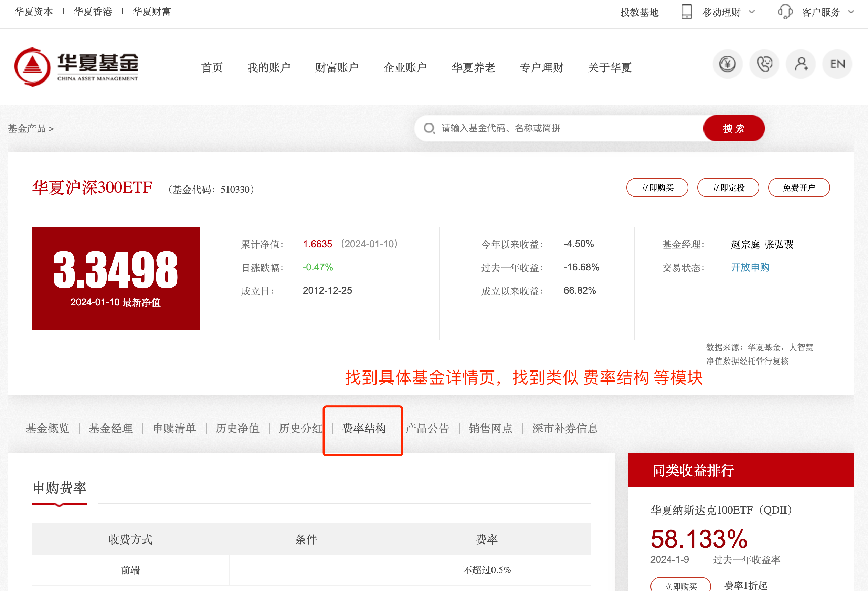
Task: Open 专户理财 menu
Action: point(542,67)
